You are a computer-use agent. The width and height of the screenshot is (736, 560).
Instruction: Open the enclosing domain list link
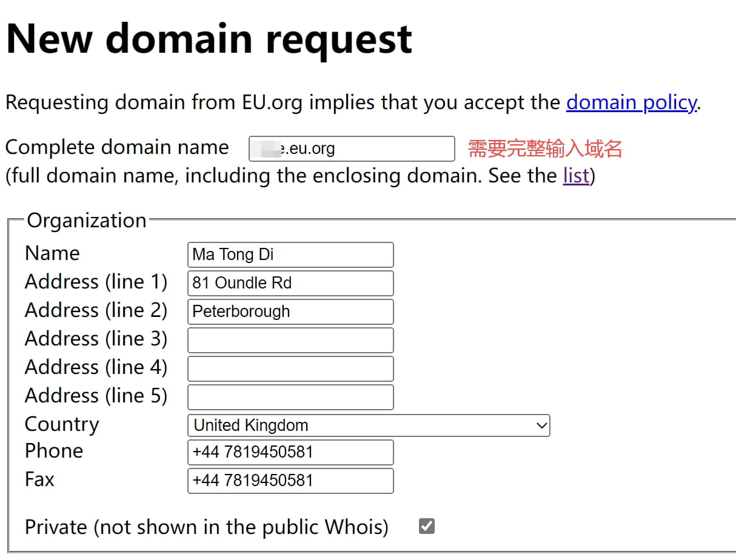575,176
